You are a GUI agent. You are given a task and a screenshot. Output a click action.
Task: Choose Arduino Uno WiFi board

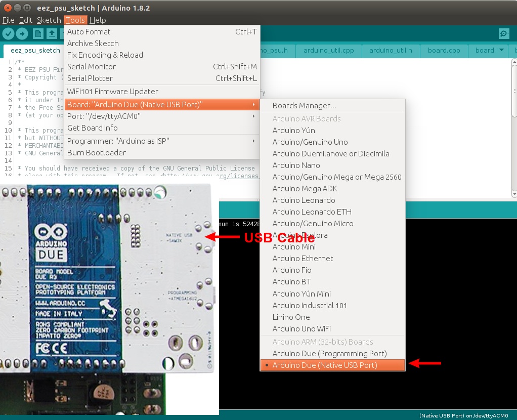pyautogui.click(x=333, y=328)
